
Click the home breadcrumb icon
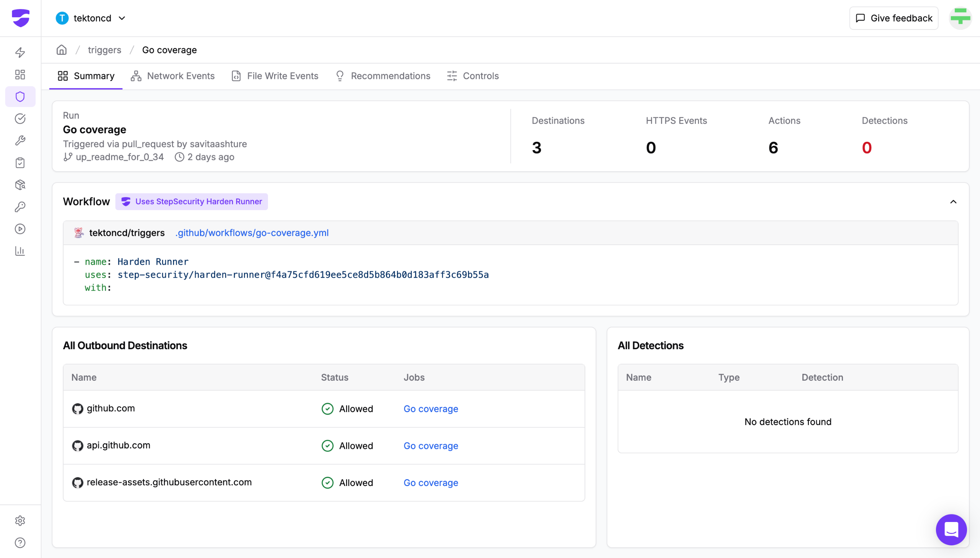pyautogui.click(x=62, y=50)
